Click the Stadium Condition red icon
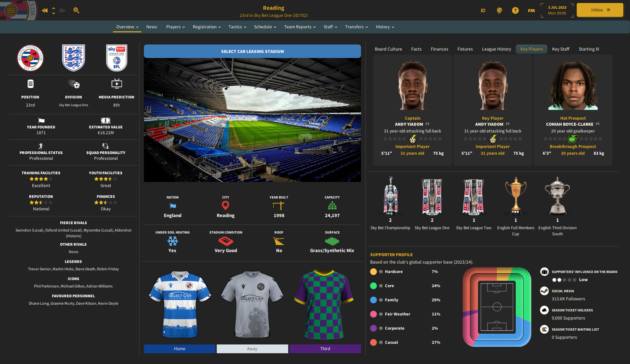 226,241
